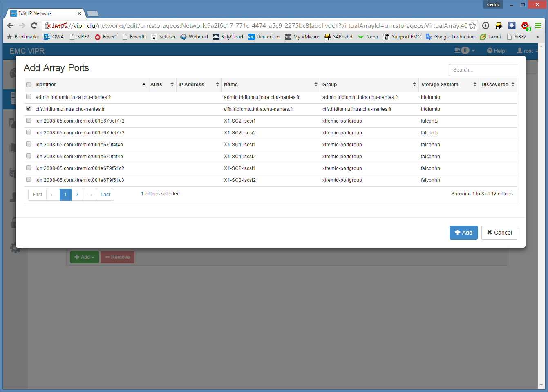Open the KillyCloud bookmark
548x392 pixels.
point(228,37)
